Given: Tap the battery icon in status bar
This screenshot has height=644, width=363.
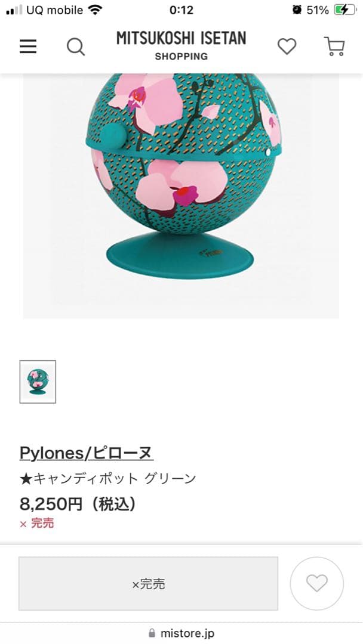Looking at the screenshot, I should [x=345, y=10].
